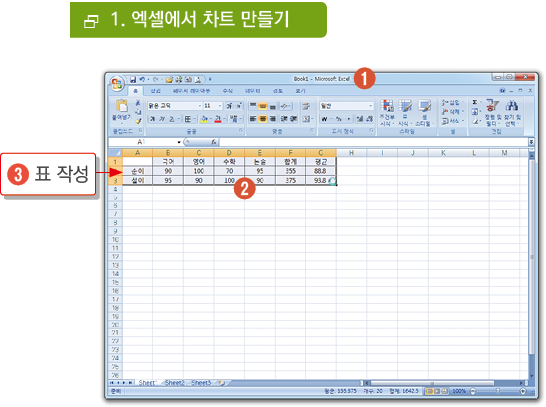This screenshot has width=546, height=407.
Task: Select the Page Layout ribbon tab
Action: tap(192, 91)
